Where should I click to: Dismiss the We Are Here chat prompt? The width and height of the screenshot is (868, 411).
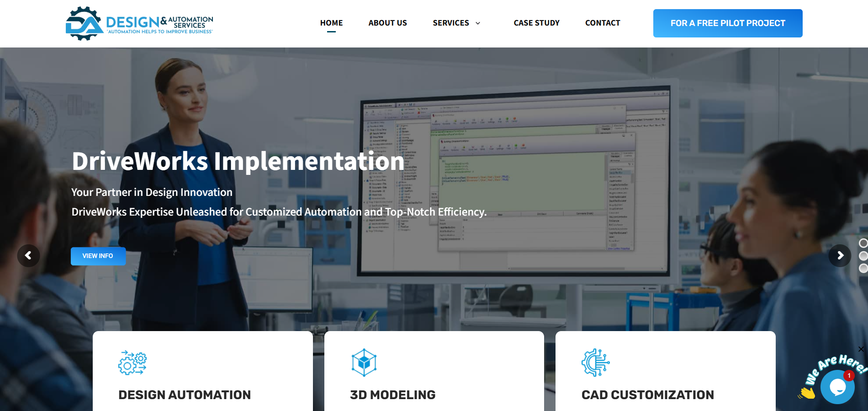[861, 349]
